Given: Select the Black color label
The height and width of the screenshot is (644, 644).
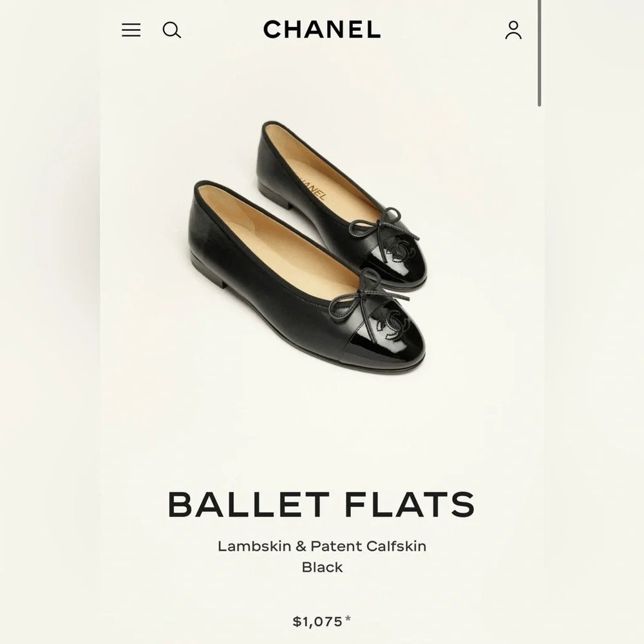Looking at the screenshot, I should 322,567.
